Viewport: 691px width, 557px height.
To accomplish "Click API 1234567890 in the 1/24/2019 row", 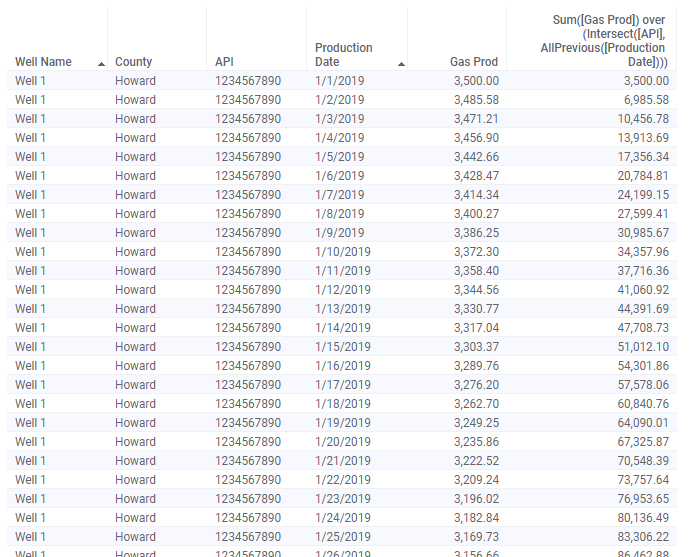I will pos(248,517).
